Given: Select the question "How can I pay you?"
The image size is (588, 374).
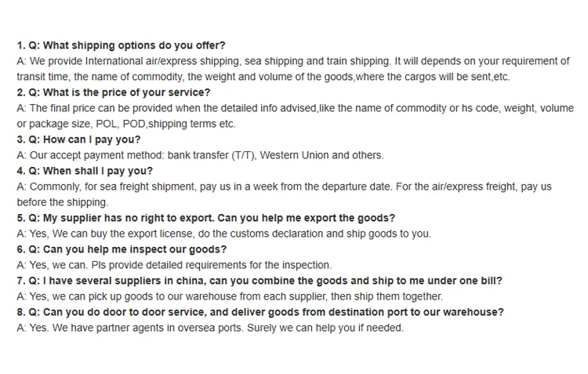Looking at the screenshot, I should pos(78,140).
